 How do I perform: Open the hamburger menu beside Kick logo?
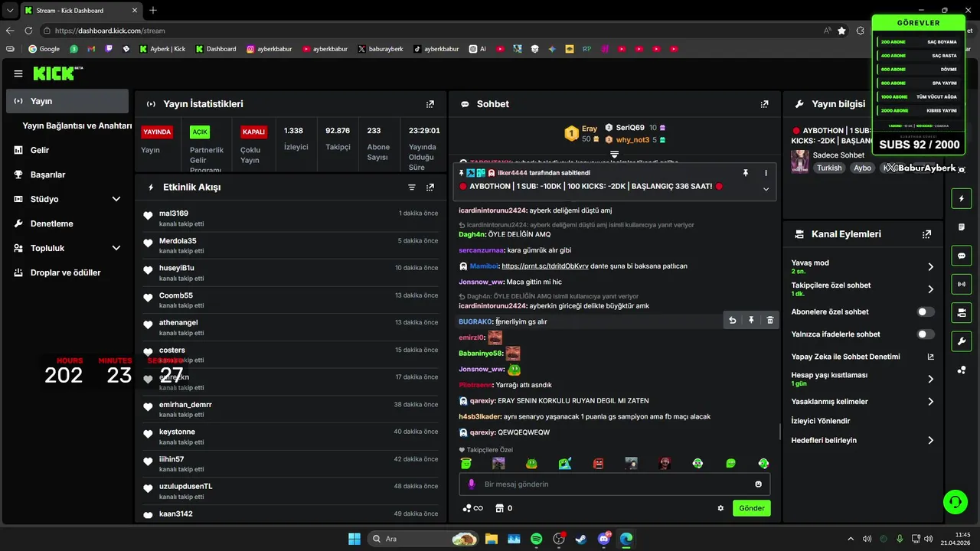tap(18, 73)
